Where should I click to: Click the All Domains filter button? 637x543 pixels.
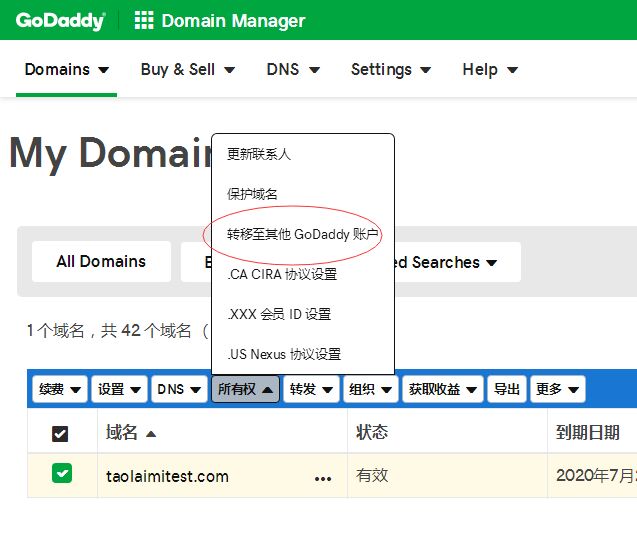[101, 261]
